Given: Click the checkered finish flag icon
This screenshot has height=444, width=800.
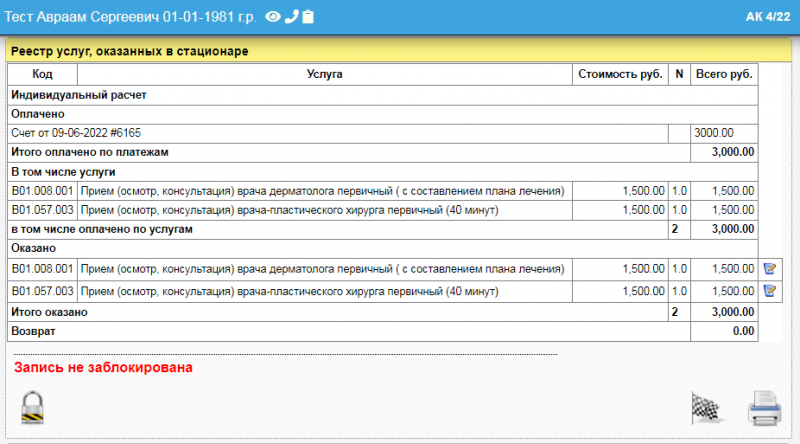Looking at the screenshot, I should point(706,407).
